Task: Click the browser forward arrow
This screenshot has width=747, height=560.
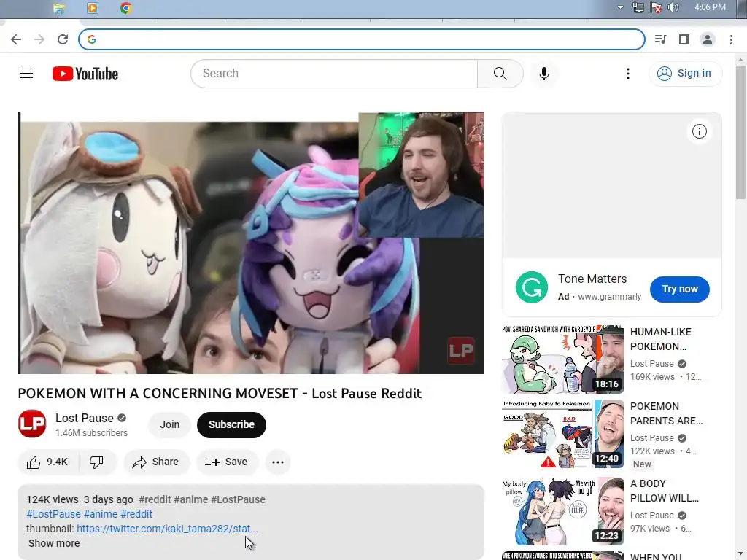Action: [x=39, y=39]
